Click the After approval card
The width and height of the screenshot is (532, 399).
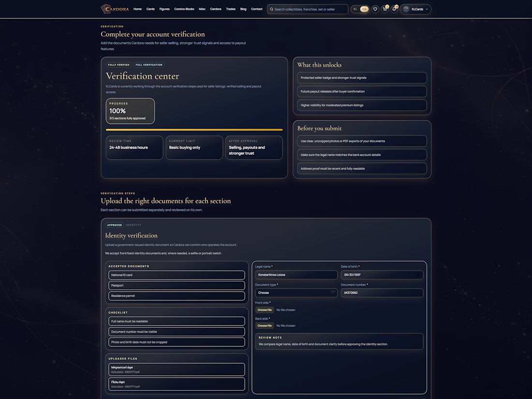click(254, 148)
